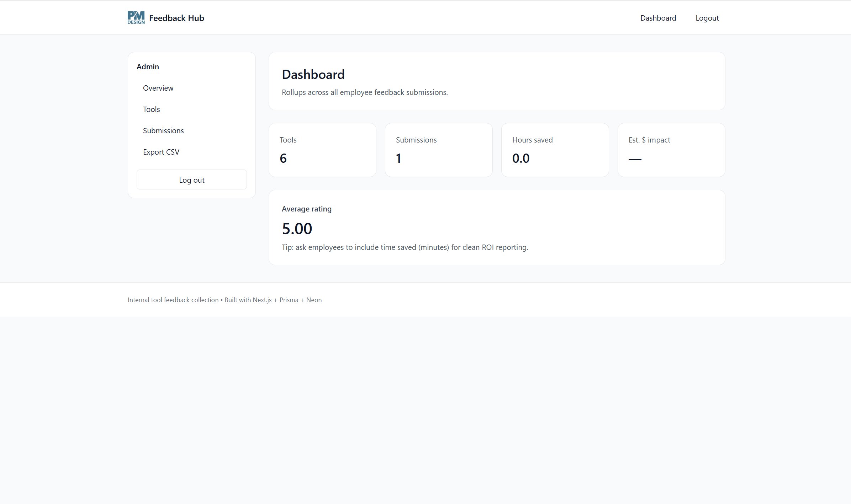Click the ROI reporting tip text
The height and width of the screenshot is (504, 851).
pyautogui.click(x=405, y=247)
